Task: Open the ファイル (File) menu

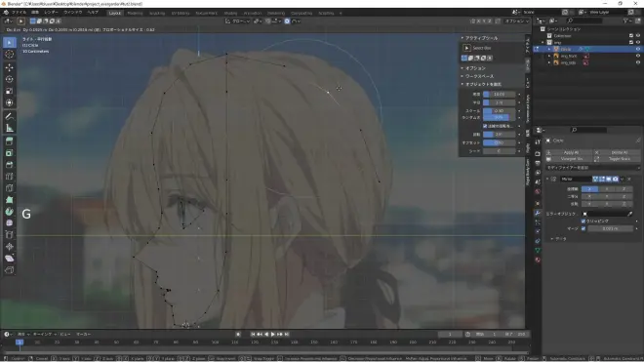Action: tap(19, 13)
